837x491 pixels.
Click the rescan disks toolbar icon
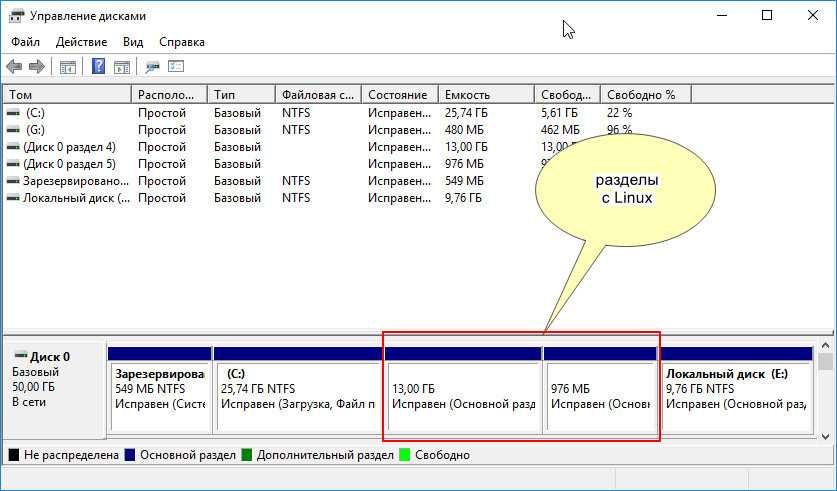click(x=153, y=67)
